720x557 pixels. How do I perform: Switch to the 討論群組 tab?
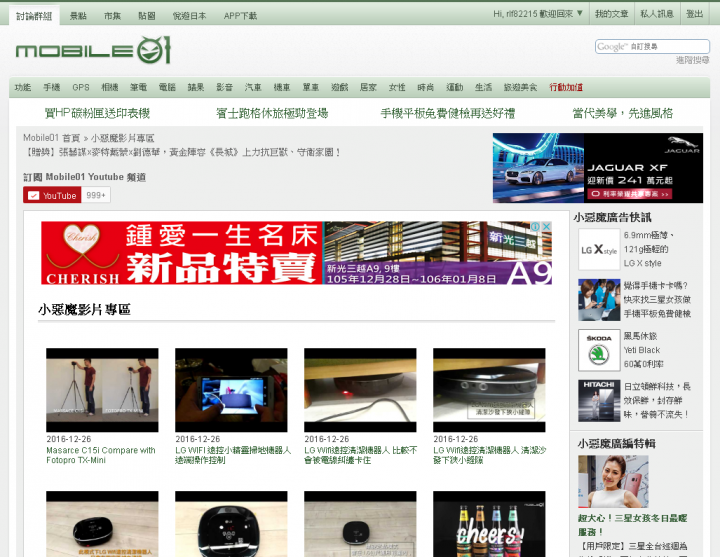tap(34, 16)
